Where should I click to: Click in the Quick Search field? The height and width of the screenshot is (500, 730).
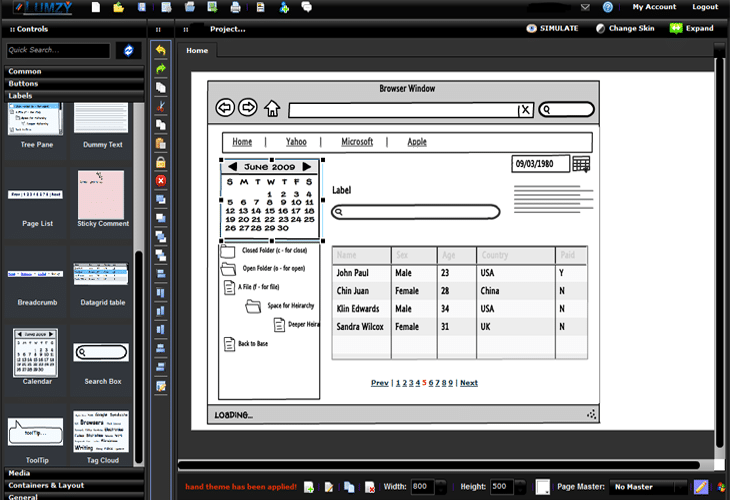click(58, 50)
